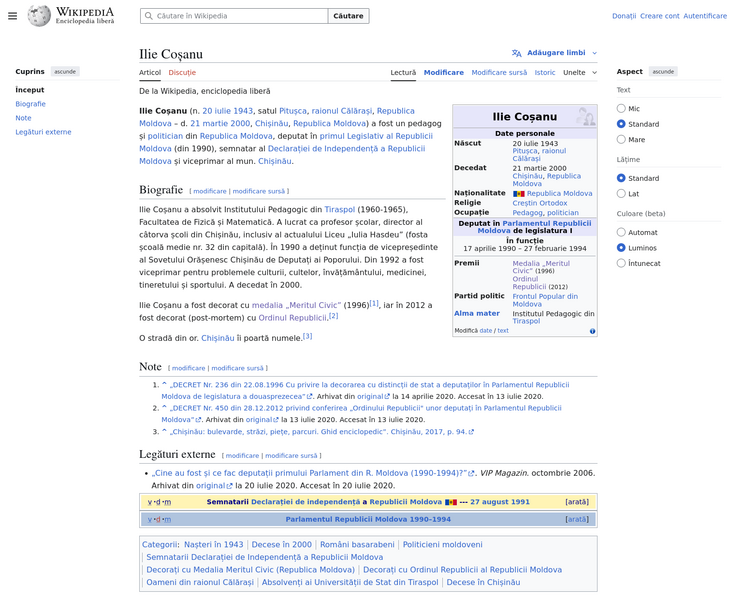Switch to the Discuție tab
The image size is (744, 600).
(x=182, y=73)
